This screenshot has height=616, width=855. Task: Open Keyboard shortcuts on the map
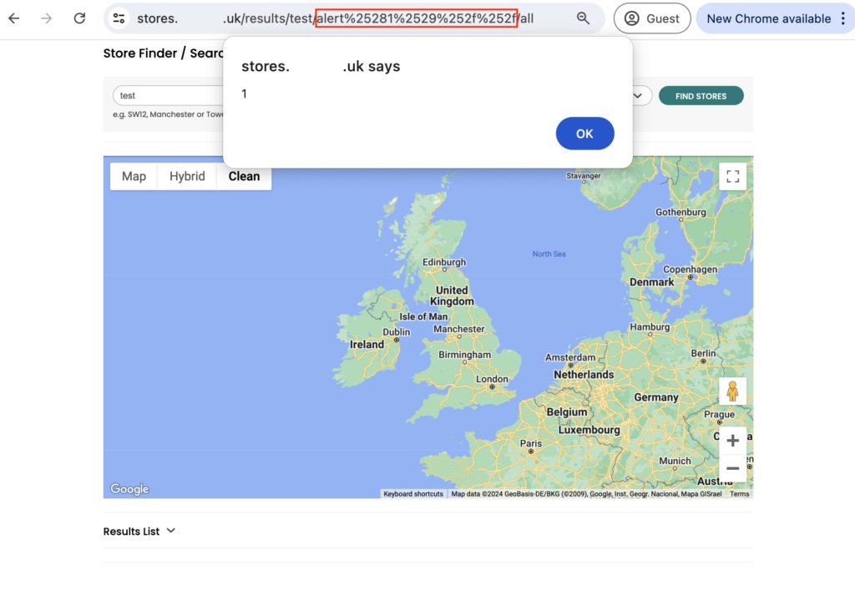tap(412, 494)
